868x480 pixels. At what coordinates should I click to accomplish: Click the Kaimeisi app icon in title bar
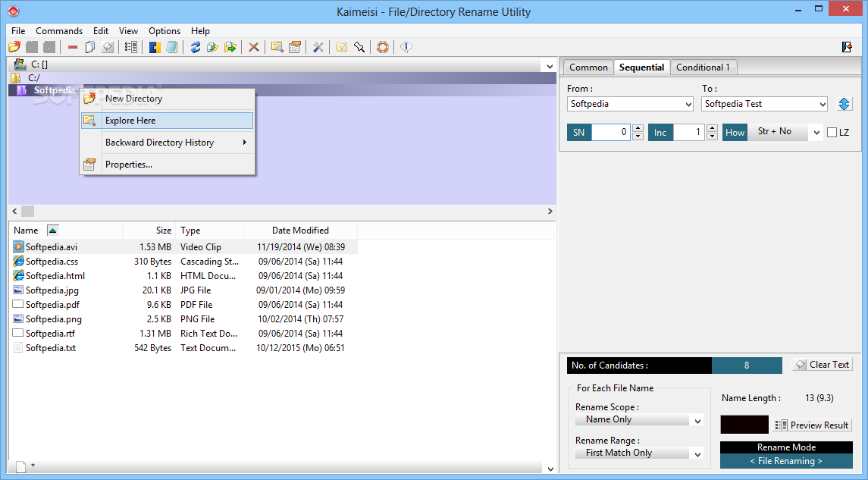(x=14, y=11)
